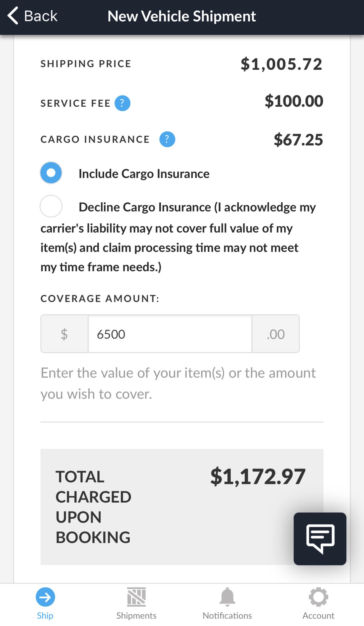Tap the Account gear icon

pos(318,597)
